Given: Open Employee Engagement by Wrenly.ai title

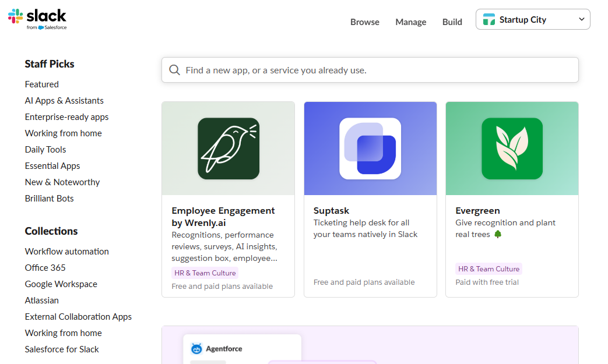Looking at the screenshot, I should [x=223, y=217].
